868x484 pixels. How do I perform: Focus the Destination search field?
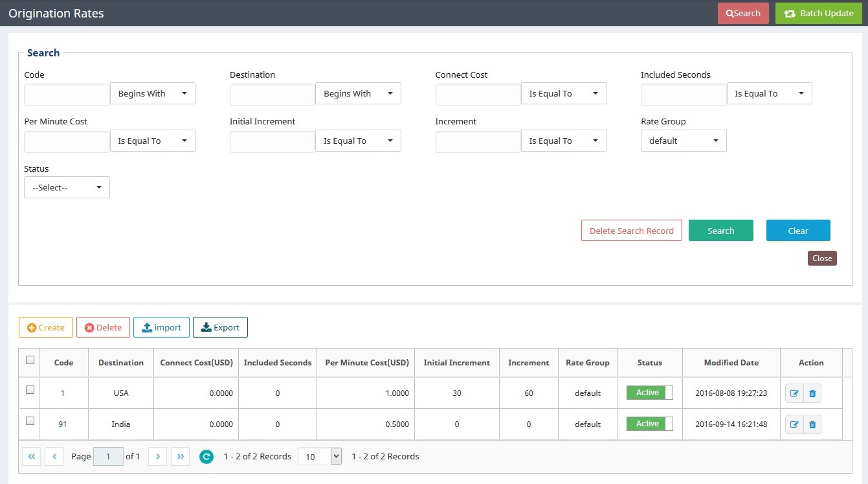[273, 94]
